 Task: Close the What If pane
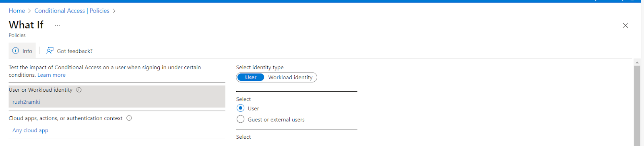click(x=625, y=25)
